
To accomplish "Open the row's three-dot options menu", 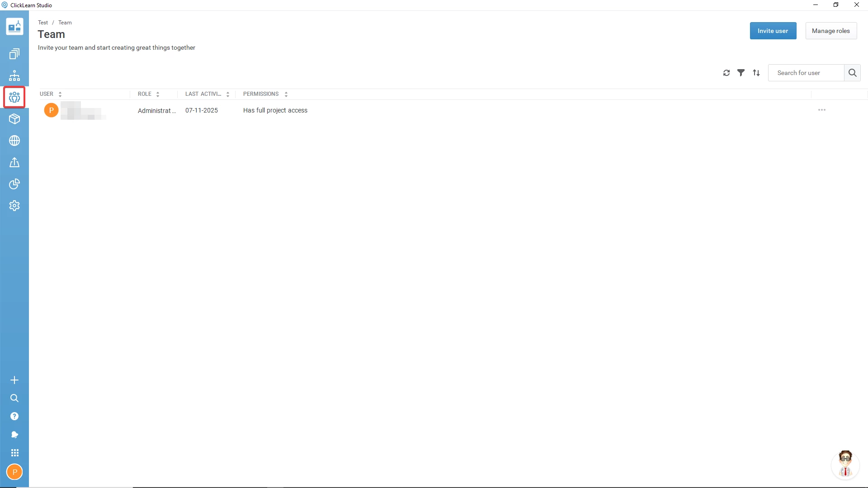I will point(822,110).
